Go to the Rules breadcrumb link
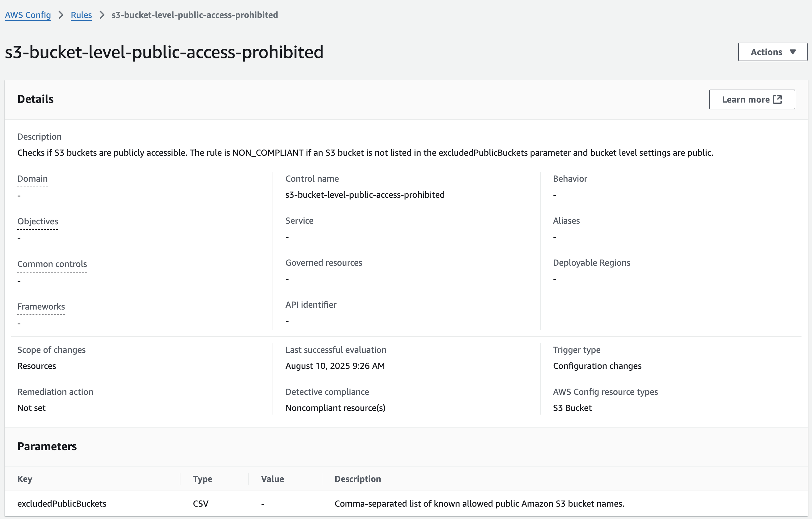The image size is (812, 519). click(81, 15)
